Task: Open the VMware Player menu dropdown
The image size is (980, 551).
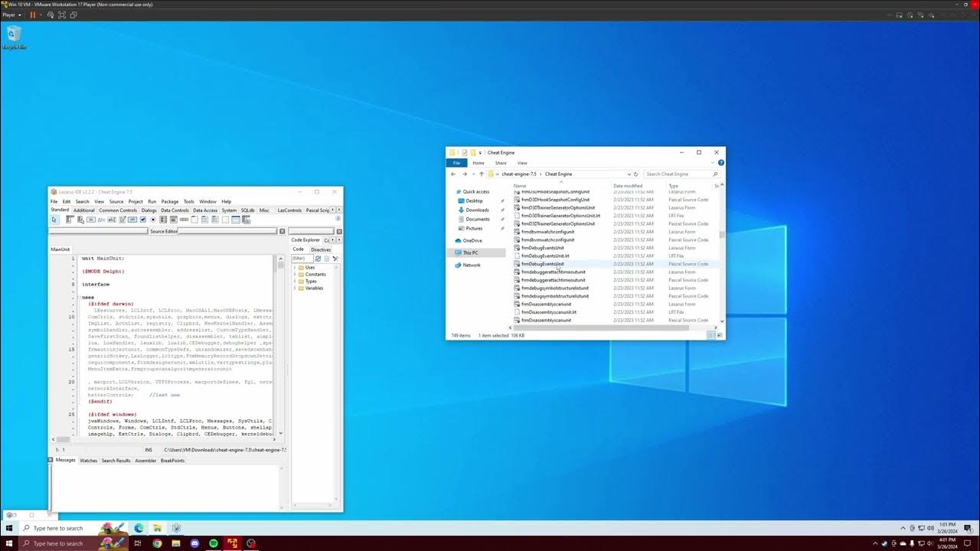Action: coord(11,15)
